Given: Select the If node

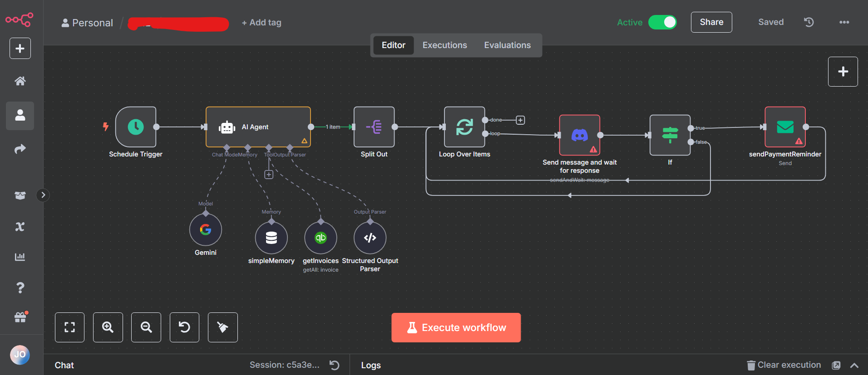Looking at the screenshot, I should (x=670, y=135).
